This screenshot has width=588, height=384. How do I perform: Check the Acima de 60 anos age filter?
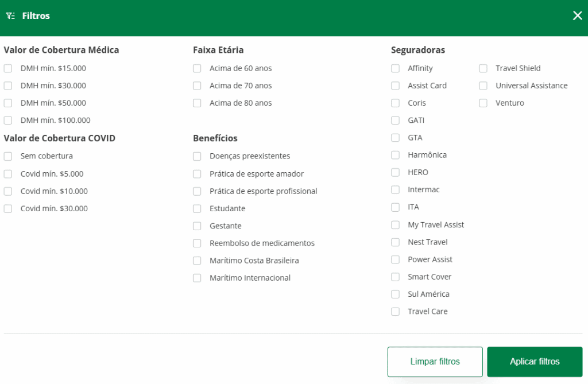[x=196, y=68]
